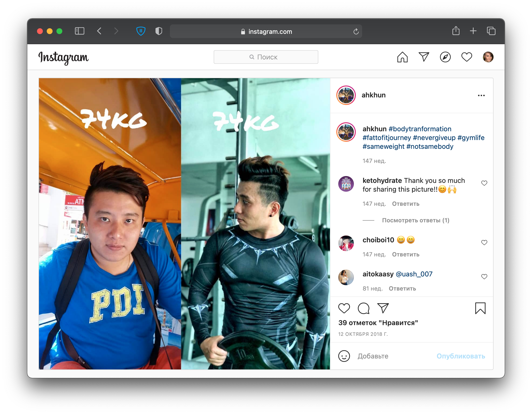Save the post with the bookmark icon

pos(480,308)
